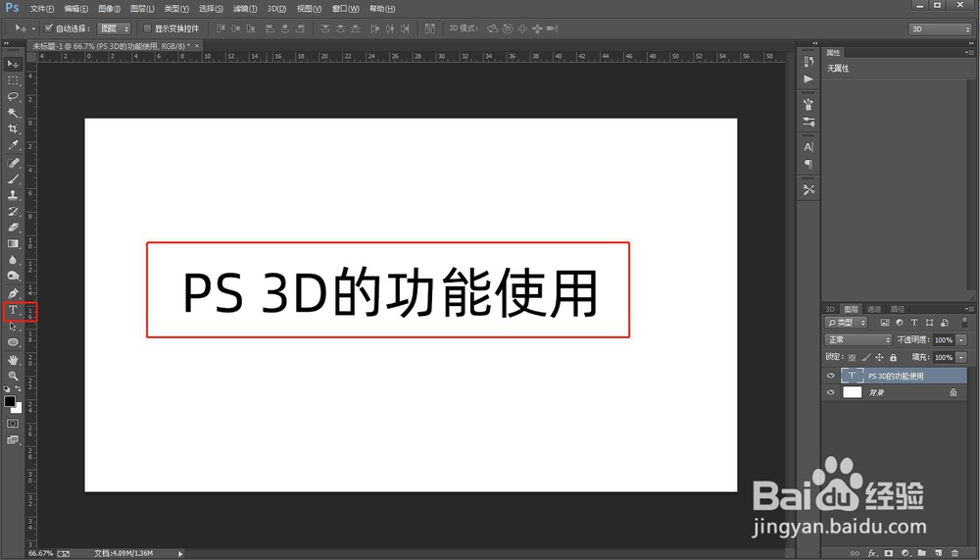This screenshot has width=980, height=560.
Task: Open the opacity (不透明度) slider arrow
Action: click(x=961, y=339)
